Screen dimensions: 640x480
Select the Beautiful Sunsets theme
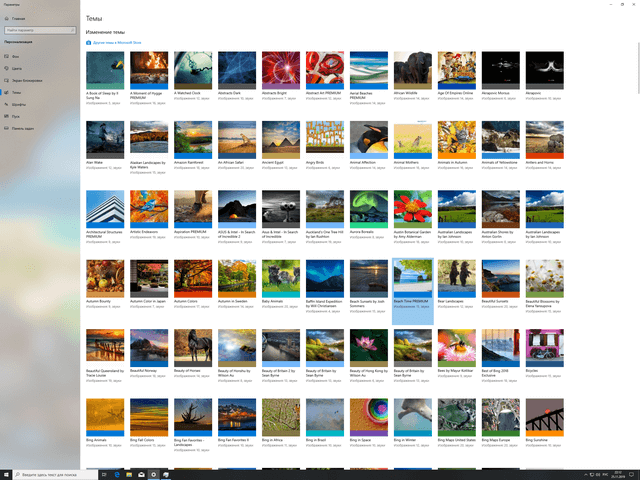point(501,278)
